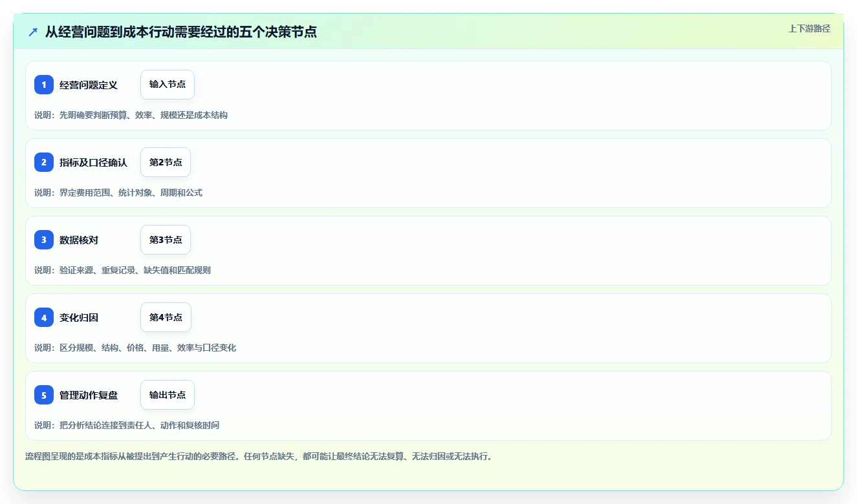Click the description 把分析结论连接到责任人
Screen dimensions: 857x504
127,425
